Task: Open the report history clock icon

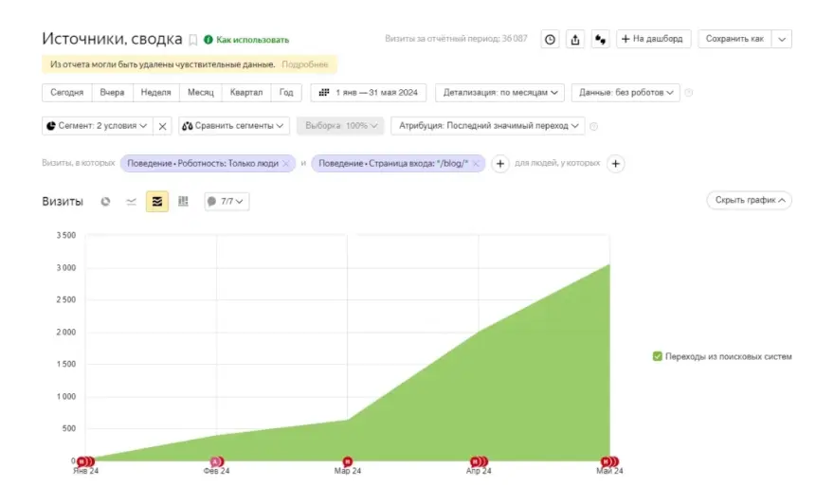Action: [550, 39]
